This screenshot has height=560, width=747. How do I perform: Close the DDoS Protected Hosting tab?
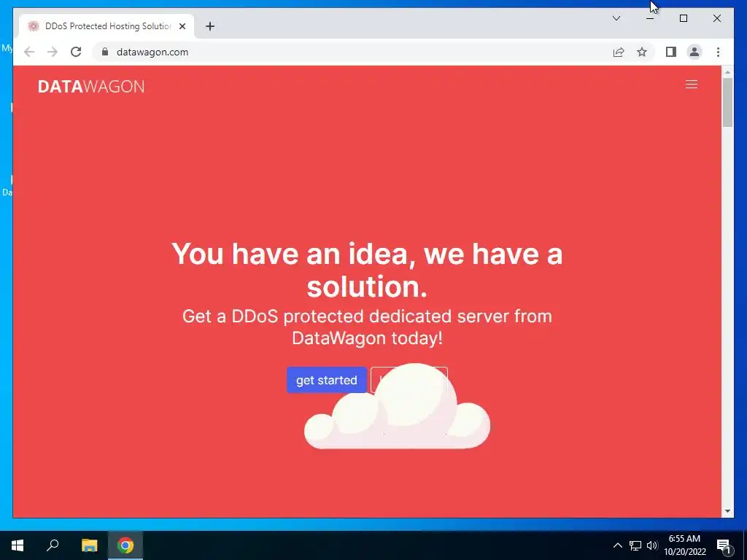[x=182, y=26]
